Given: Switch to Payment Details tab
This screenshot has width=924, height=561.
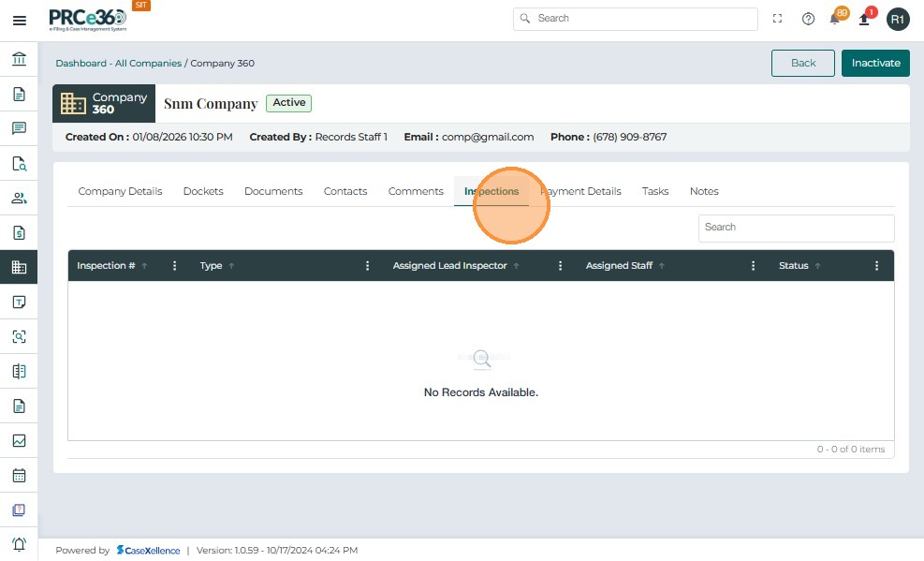Looking at the screenshot, I should pos(580,191).
